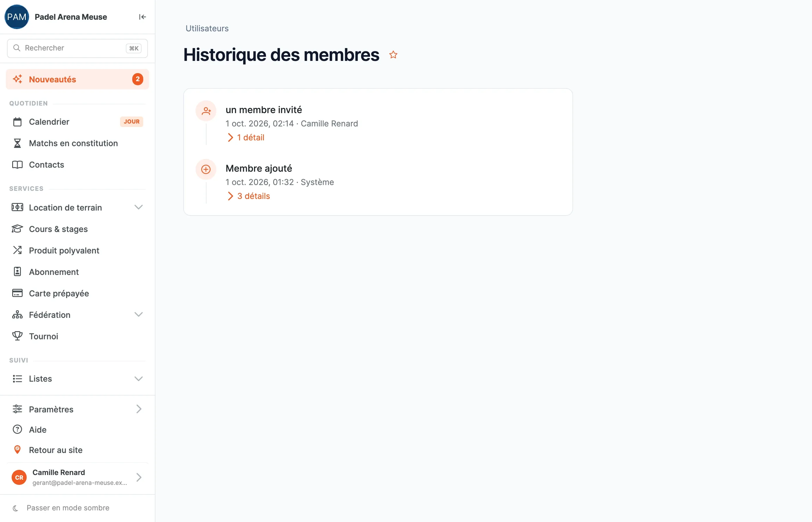This screenshot has width=812, height=522.
Task: Open the Paramètres submenu arrow
Action: pyautogui.click(x=139, y=409)
